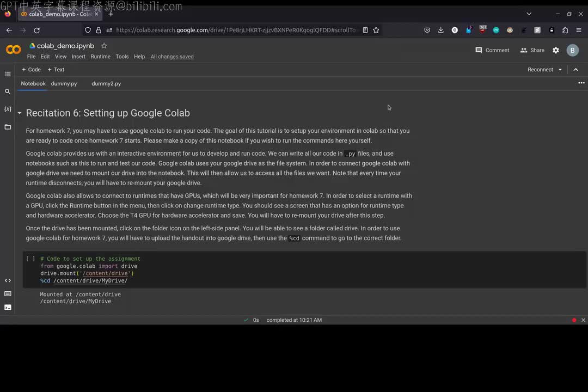The width and height of the screenshot is (588, 392).
Task: Close the bottom status bar
Action: point(583,320)
